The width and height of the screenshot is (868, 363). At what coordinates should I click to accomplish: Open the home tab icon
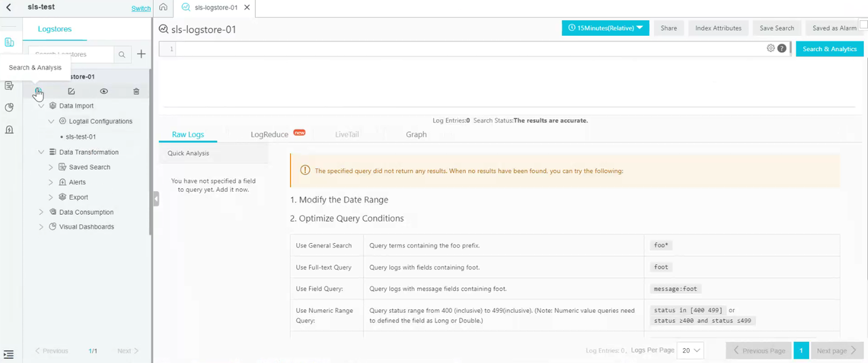click(163, 7)
